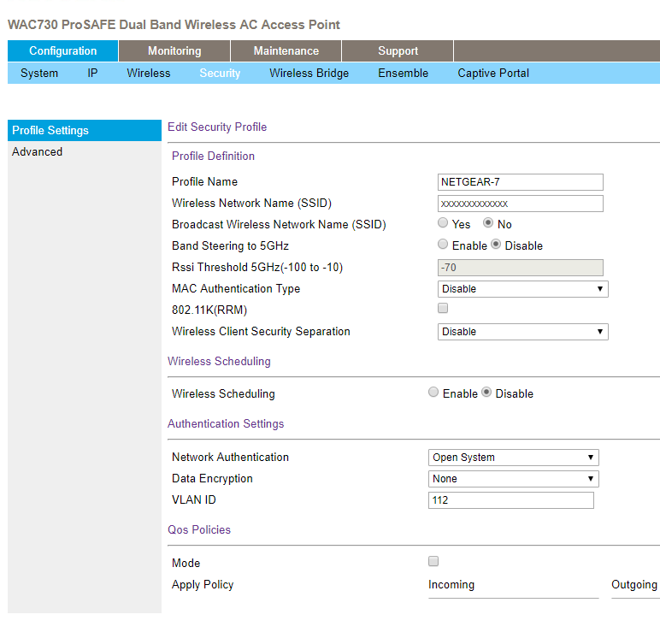The width and height of the screenshot is (660, 644).
Task: Click the Qos Policies heading
Action: (199, 530)
